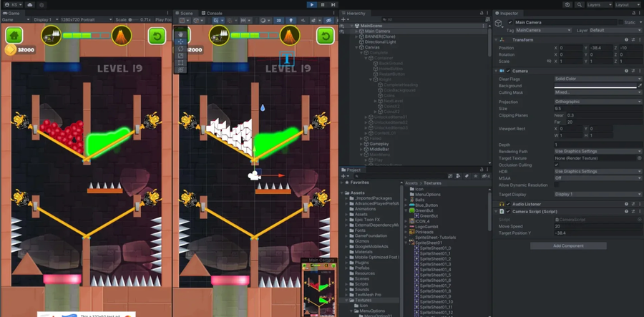This screenshot has width=644, height=317.
Task: Select the Hand tool in Scene view
Action: pyautogui.click(x=181, y=34)
